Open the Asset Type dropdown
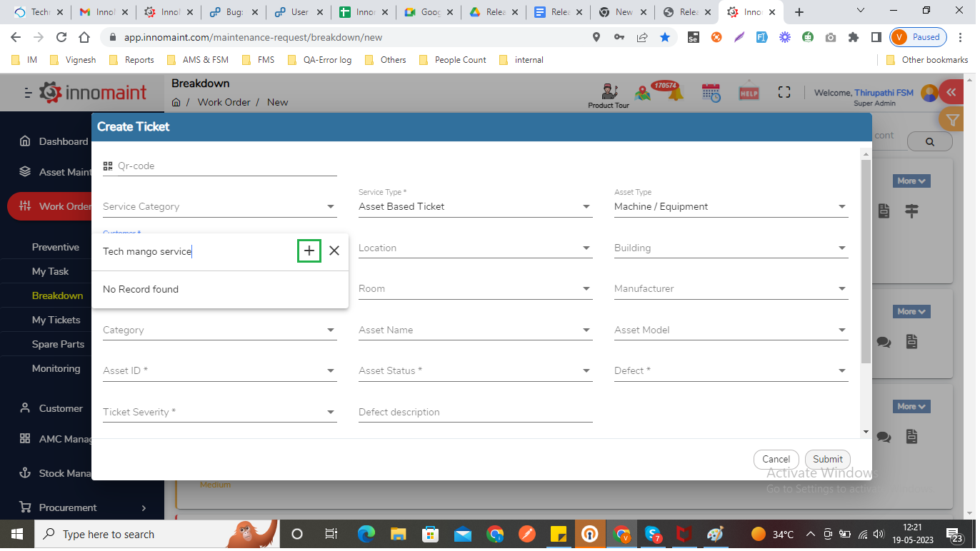 pyautogui.click(x=731, y=207)
